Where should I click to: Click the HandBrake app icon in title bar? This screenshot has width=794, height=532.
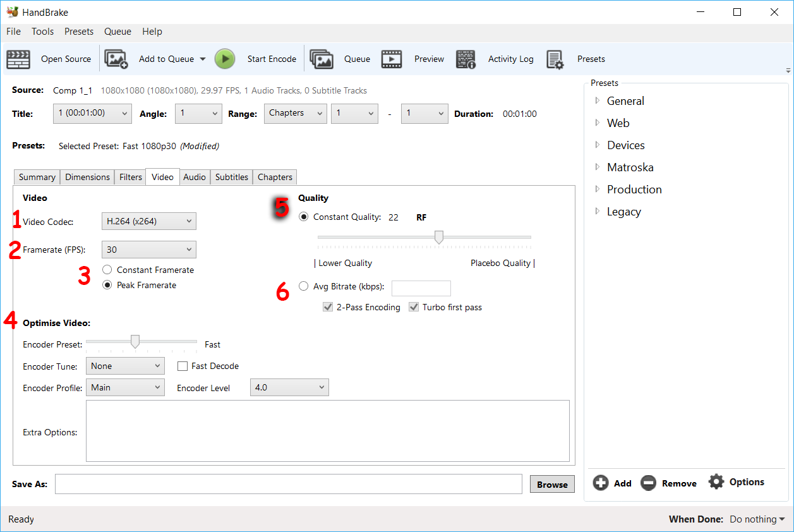(13, 12)
